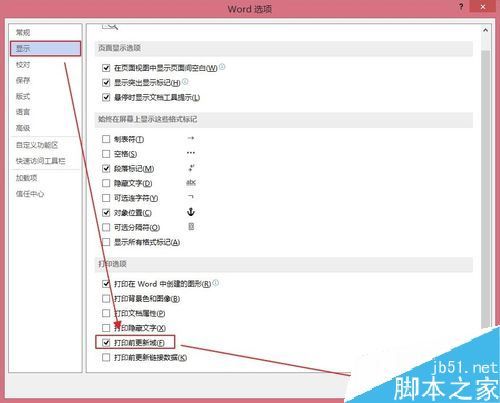This screenshot has height=403, width=500.
Task: Click the anchor symbol next to 对象位置
Action: point(191,212)
